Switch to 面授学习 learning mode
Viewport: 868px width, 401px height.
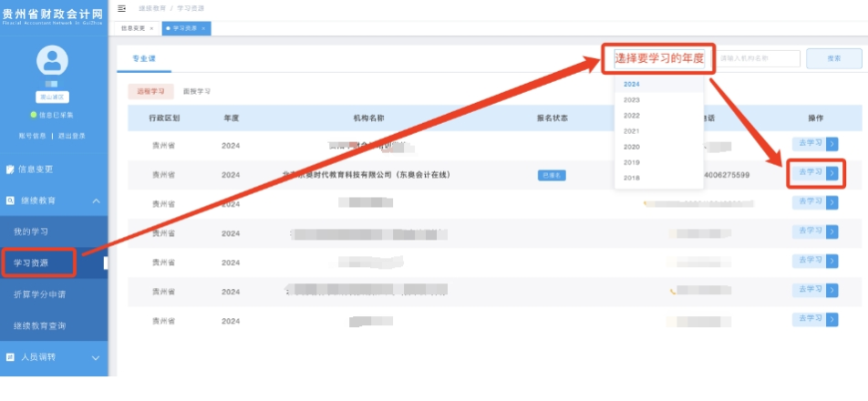196,92
